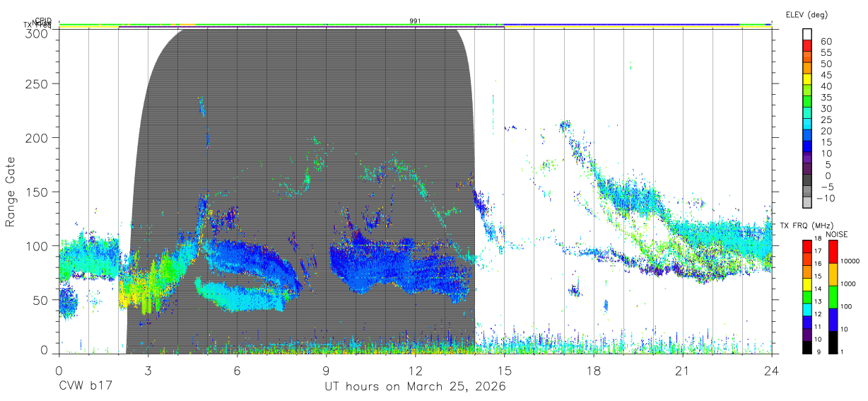Click the '14' label on the TX FRQ scale
The height and width of the screenshot is (401, 868).
(818, 289)
